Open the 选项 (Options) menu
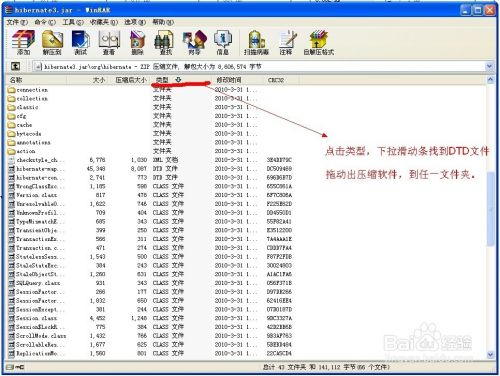This screenshot has width=500, height=376. tap(135, 22)
